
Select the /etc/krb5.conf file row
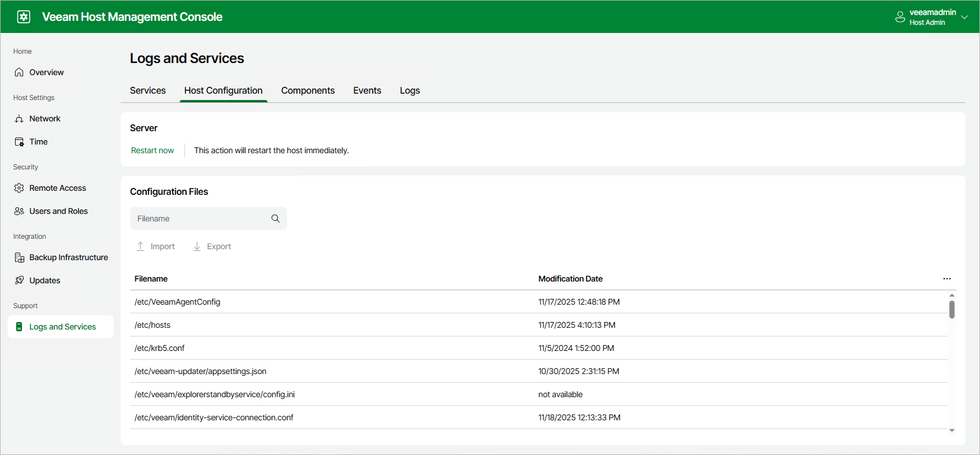[539, 348]
